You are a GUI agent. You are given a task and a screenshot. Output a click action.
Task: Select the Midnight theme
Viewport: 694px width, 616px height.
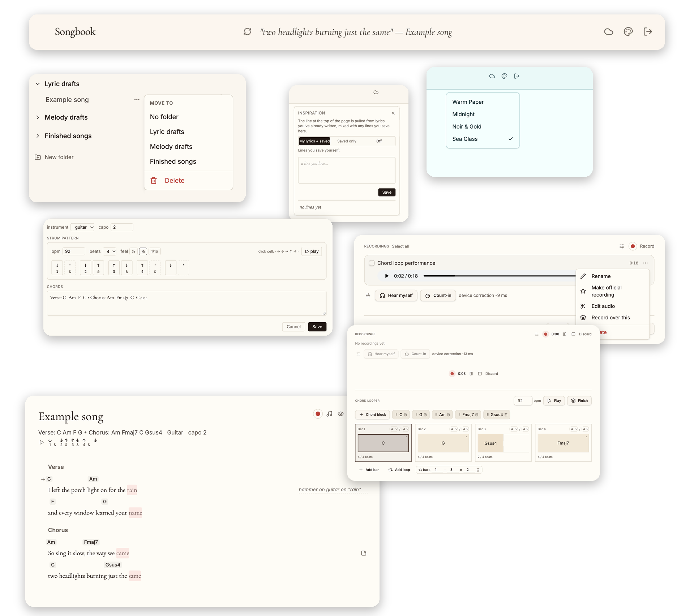tap(483, 115)
